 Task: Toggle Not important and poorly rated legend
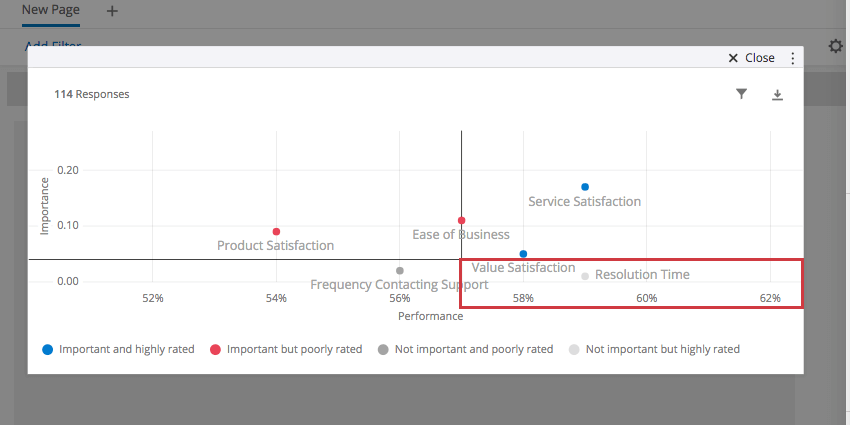pyautogui.click(x=465, y=350)
